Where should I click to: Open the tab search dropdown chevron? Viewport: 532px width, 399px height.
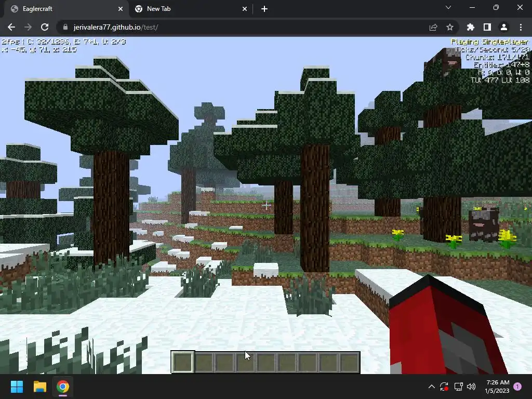[448, 7]
